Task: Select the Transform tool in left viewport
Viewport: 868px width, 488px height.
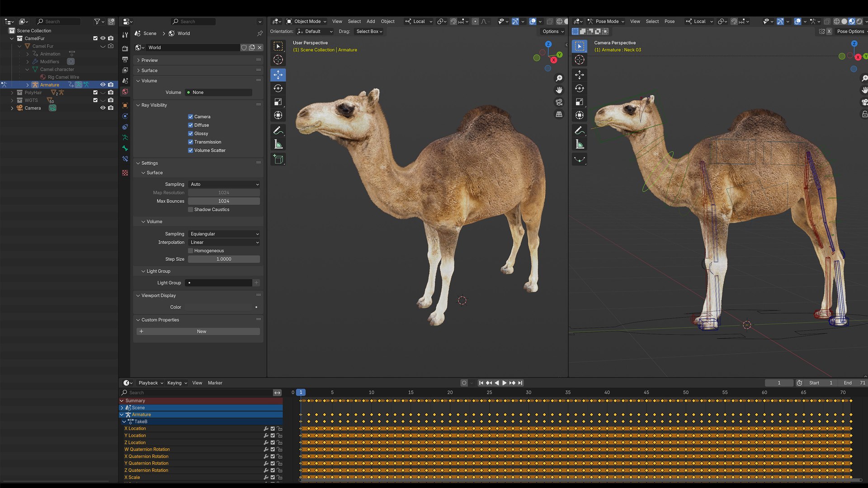Action: click(278, 115)
